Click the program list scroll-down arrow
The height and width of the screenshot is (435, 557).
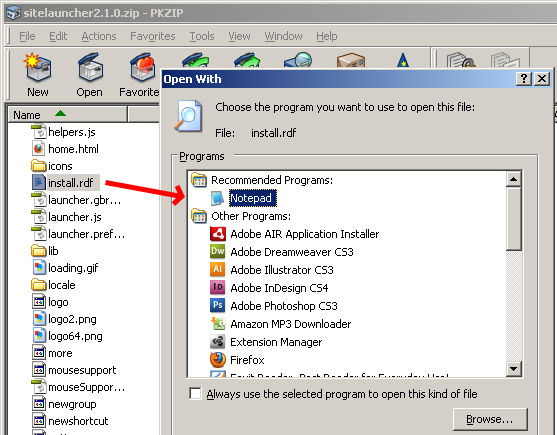pyautogui.click(x=514, y=369)
